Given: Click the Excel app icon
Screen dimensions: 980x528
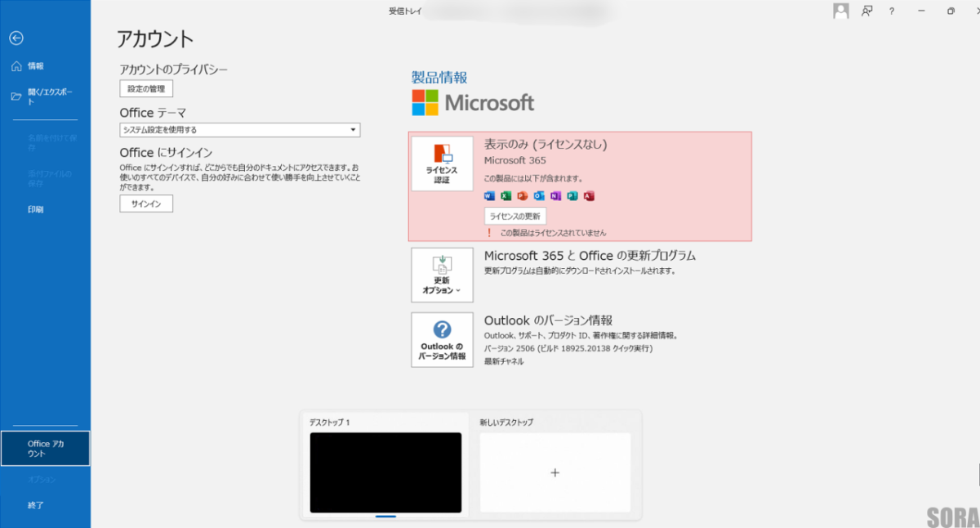Looking at the screenshot, I should pyautogui.click(x=506, y=196).
